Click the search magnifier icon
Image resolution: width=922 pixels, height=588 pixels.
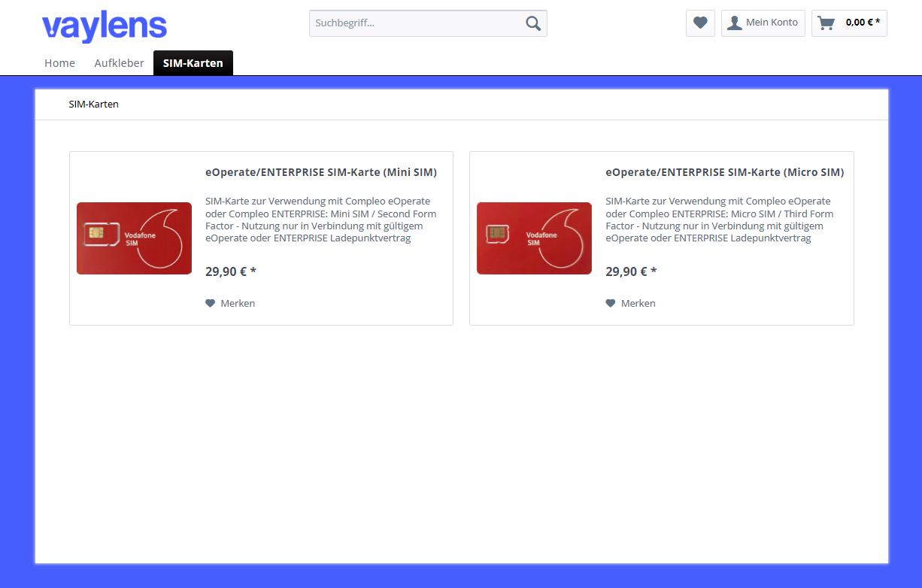[533, 23]
